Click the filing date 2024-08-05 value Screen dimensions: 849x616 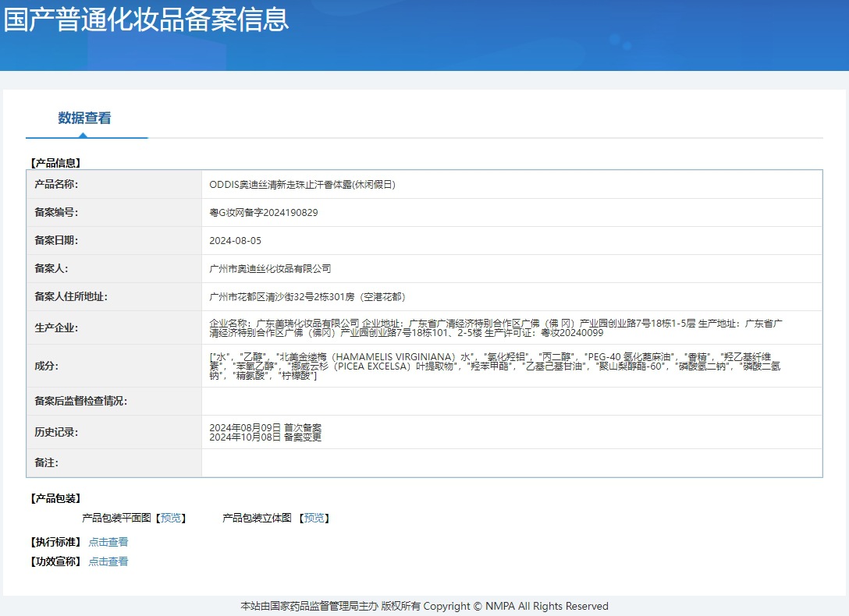(235, 241)
